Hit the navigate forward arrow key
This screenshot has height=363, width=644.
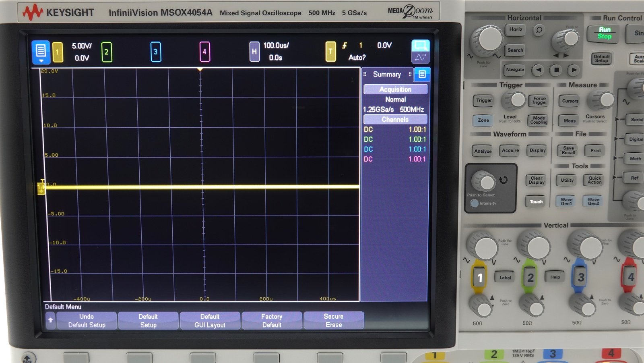pyautogui.click(x=574, y=70)
